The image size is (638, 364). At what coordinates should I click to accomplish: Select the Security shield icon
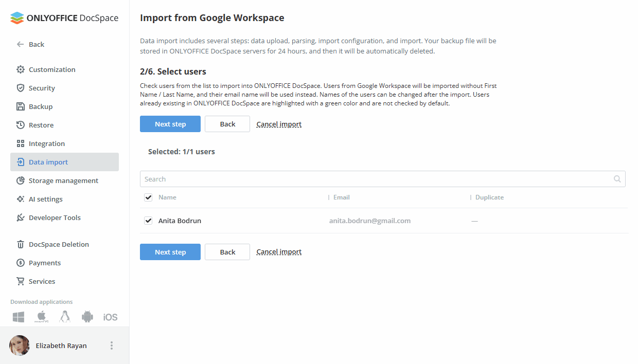(21, 87)
